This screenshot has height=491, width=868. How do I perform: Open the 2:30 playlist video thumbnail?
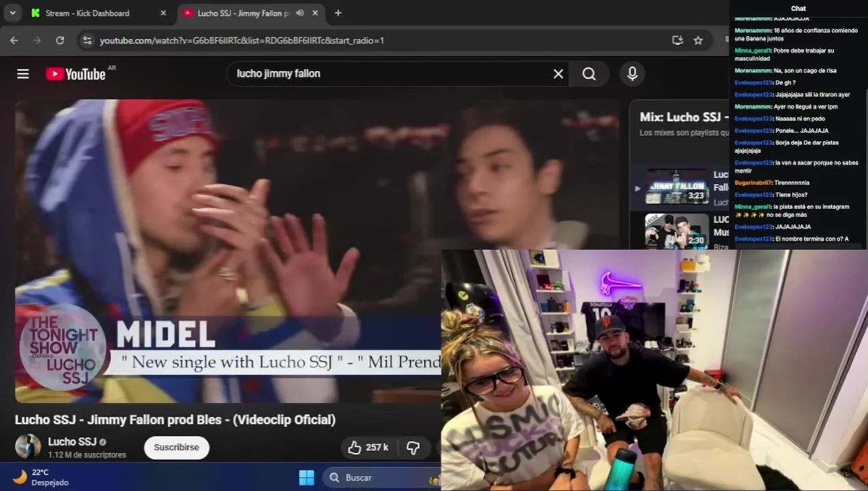pyautogui.click(x=677, y=231)
